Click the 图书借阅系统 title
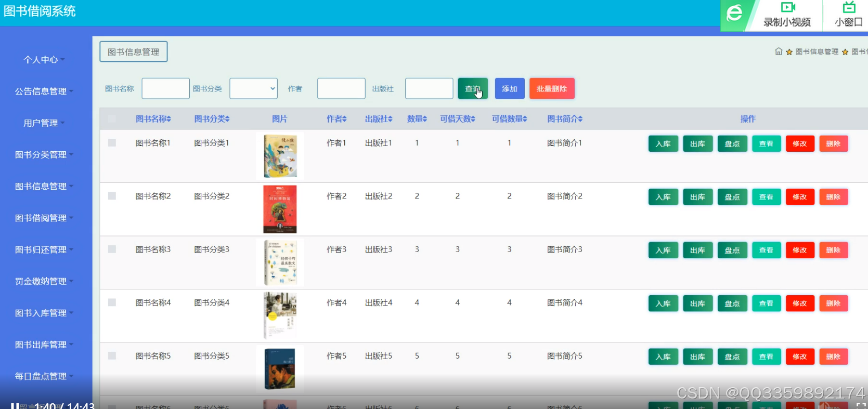This screenshot has width=868, height=409. pos(40,11)
